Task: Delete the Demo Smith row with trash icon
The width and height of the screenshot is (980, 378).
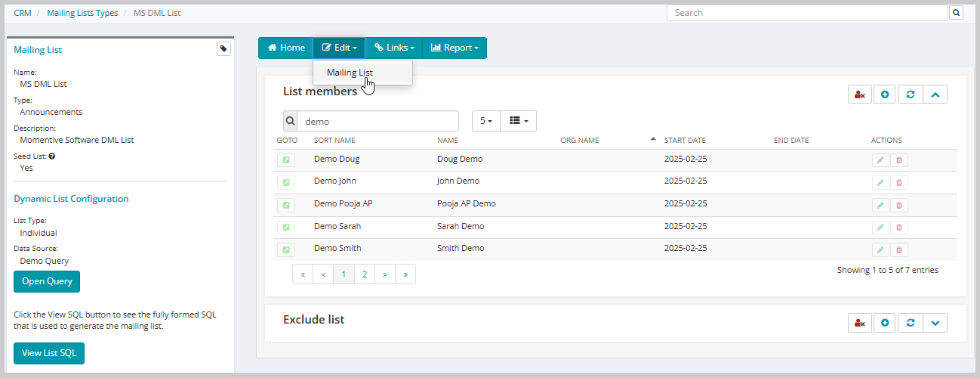Action: [x=899, y=249]
